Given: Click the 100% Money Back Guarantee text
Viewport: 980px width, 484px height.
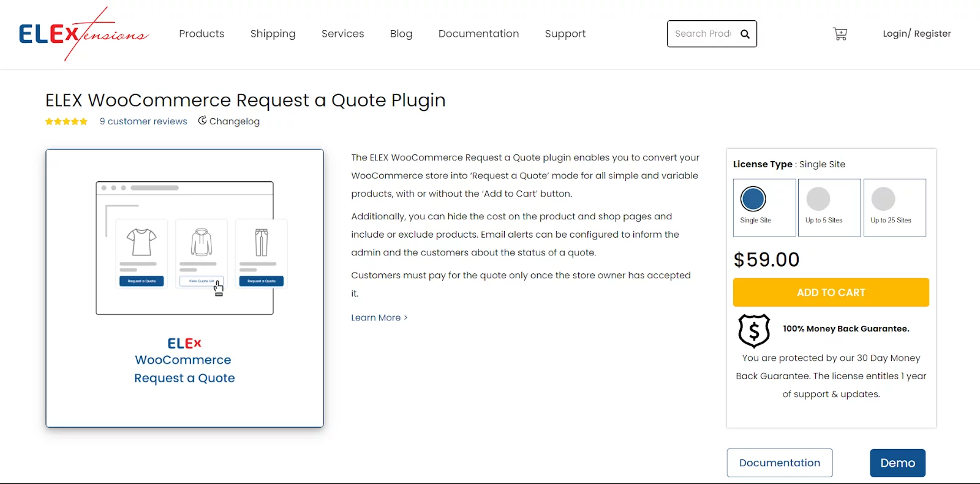Looking at the screenshot, I should click(x=846, y=329).
